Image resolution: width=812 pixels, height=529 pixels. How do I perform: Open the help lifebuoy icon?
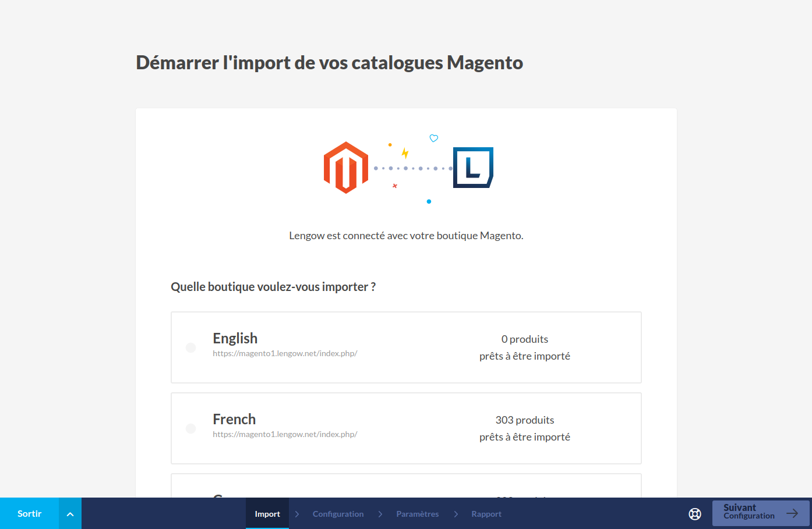tap(695, 514)
